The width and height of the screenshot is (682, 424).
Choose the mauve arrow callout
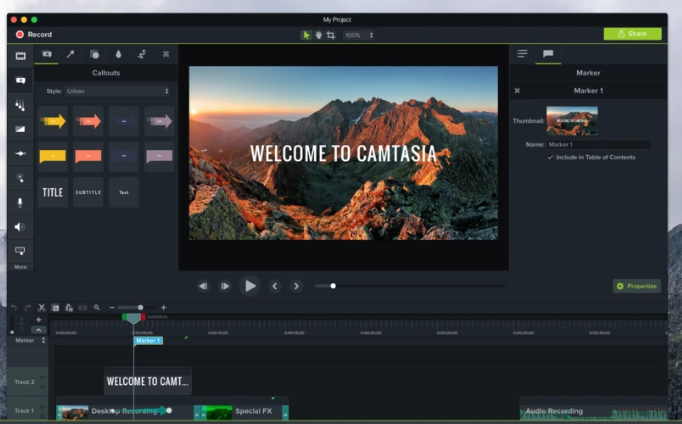tap(159, 121)
